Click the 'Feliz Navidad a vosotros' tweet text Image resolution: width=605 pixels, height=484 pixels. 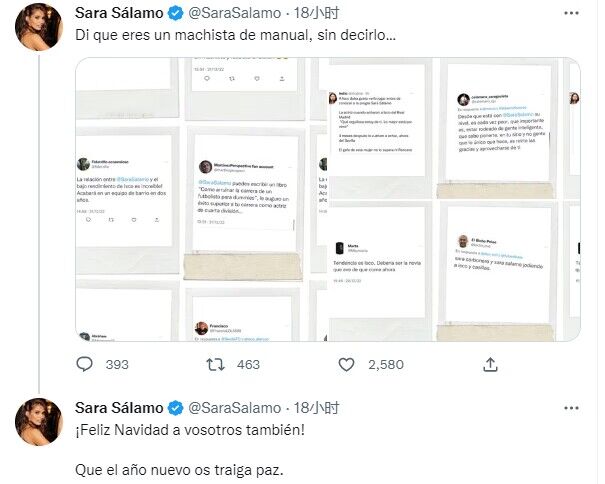(x=190, y=430)
